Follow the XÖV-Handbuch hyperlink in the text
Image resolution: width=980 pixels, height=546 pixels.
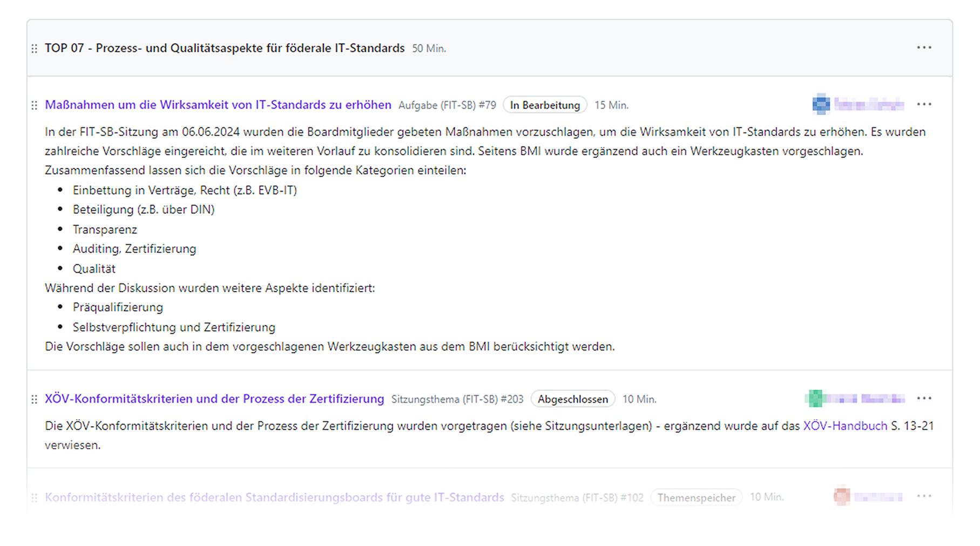[x=844, y=426]
